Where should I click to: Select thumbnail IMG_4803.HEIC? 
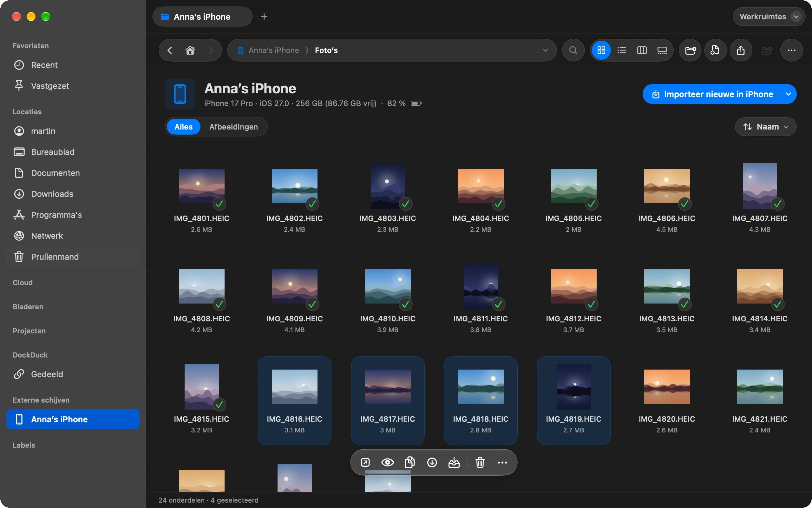[x=388, y=186]
